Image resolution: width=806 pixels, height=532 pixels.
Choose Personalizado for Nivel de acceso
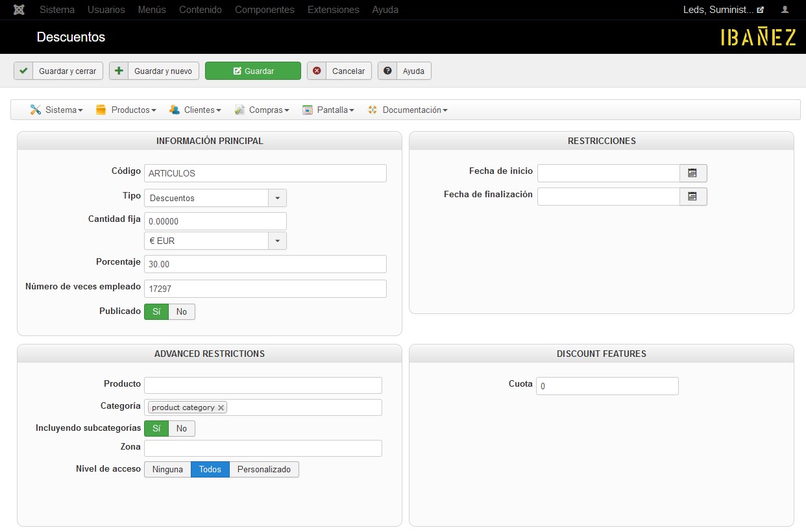pos(264,469)
